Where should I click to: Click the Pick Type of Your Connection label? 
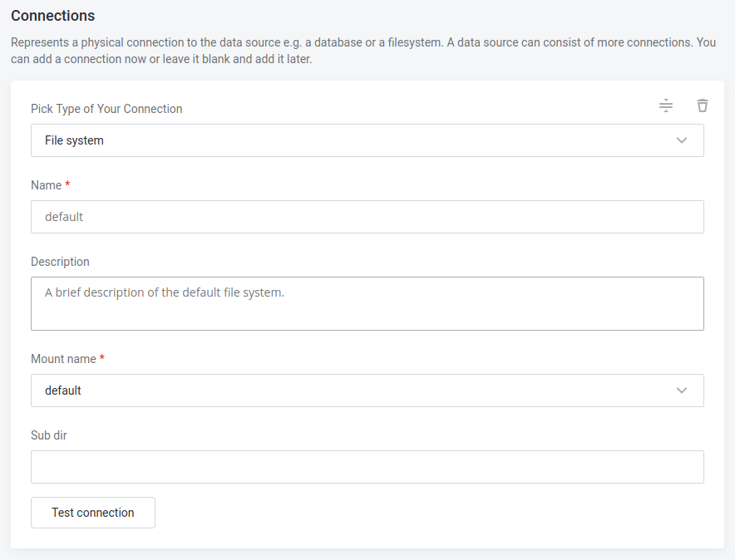pos(106,109)
